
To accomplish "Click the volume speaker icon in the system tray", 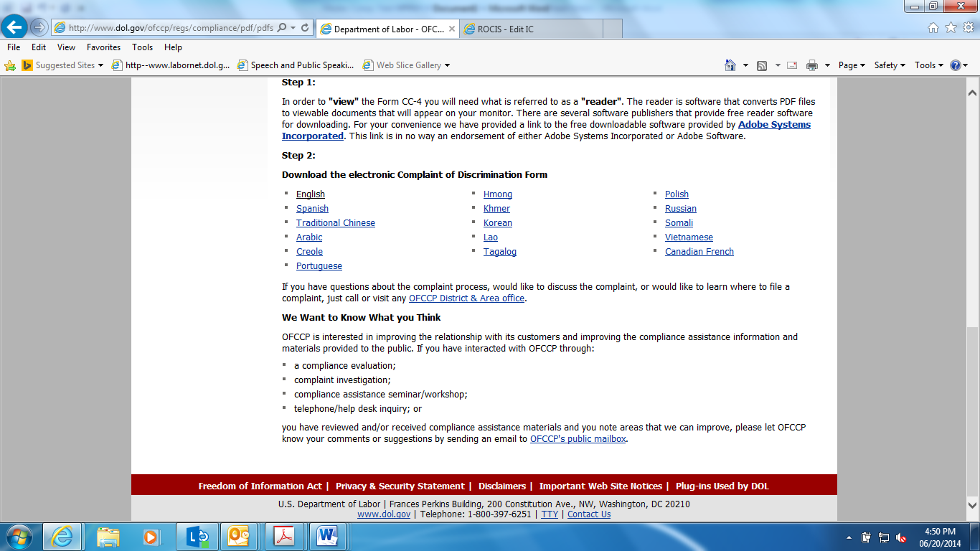I will click(x=901, y=537).
